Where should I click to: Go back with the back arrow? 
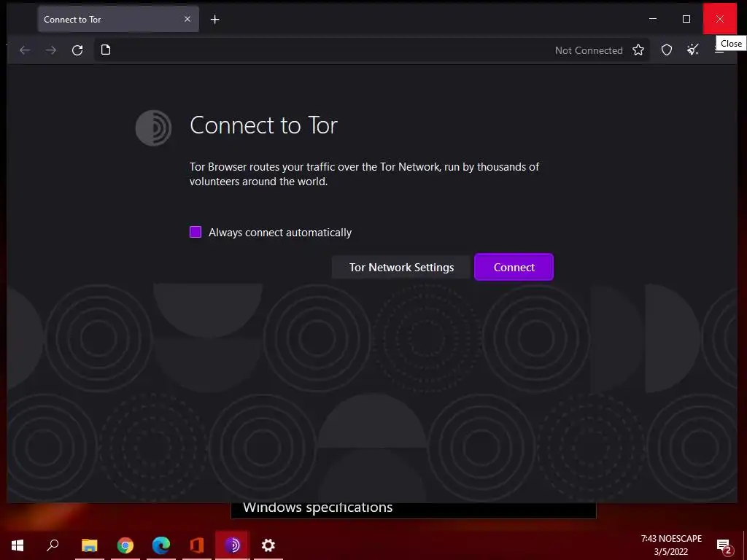coord(25,50)
